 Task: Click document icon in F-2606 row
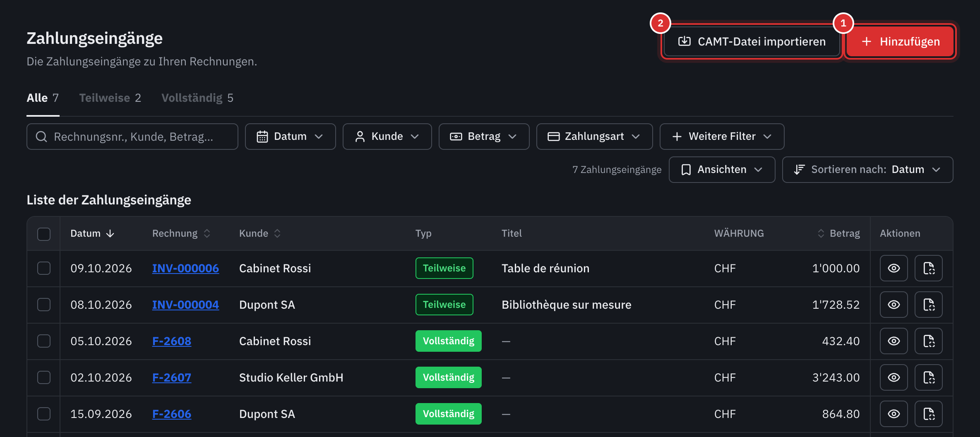[929, 414]
